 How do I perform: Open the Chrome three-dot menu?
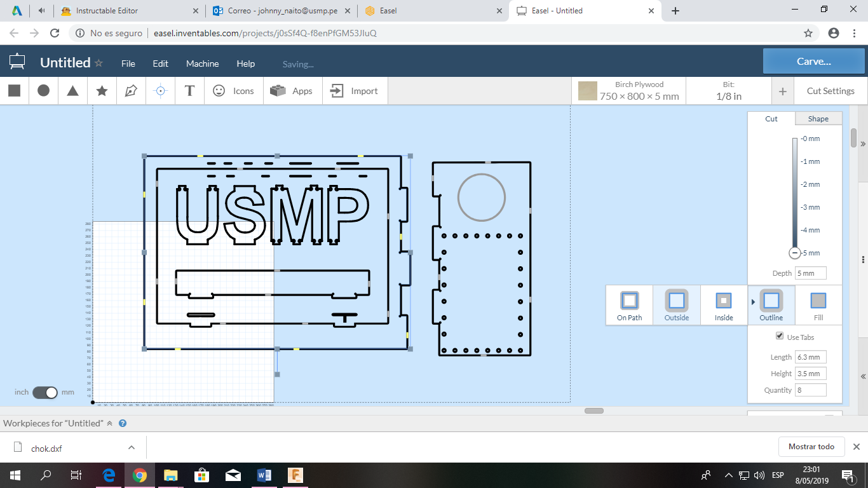point(855,33)
